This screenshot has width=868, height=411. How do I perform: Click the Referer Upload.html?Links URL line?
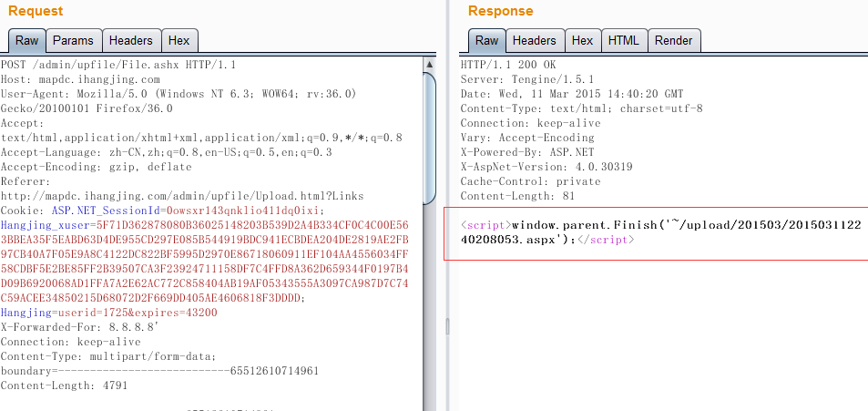pyautogui.click(x=182, y=196)
